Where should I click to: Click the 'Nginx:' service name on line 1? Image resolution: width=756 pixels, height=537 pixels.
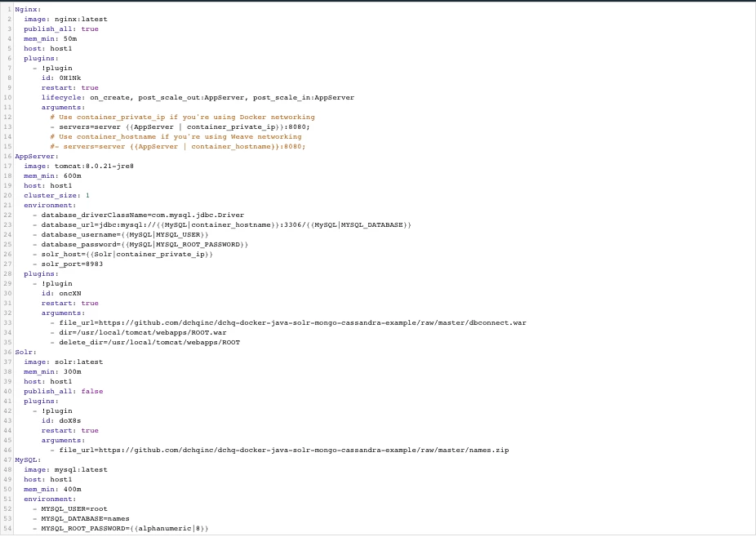28,9
